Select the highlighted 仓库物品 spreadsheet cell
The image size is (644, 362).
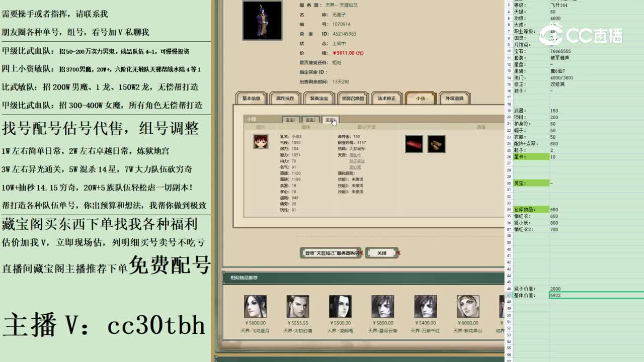531,210
